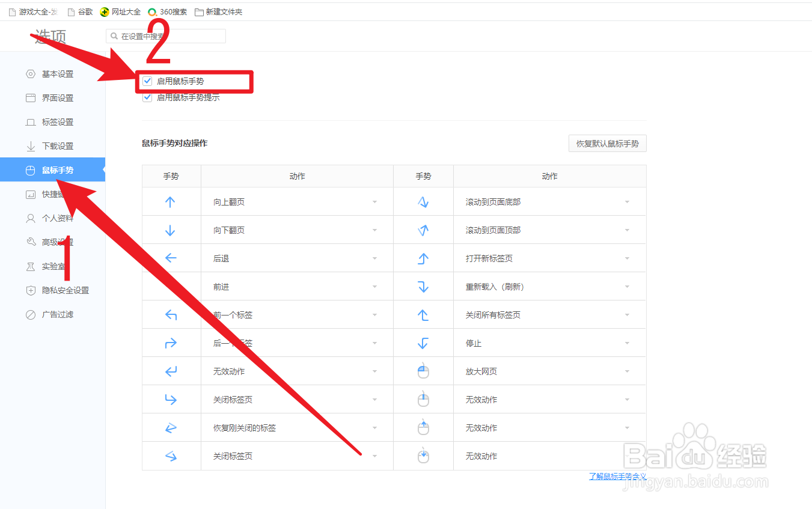Open the 新建文件夹 bookmark folder
The image size is (812, 509).
pos(219,12)
